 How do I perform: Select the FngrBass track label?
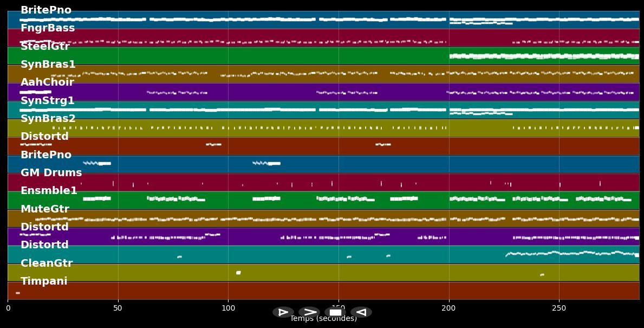48,28
